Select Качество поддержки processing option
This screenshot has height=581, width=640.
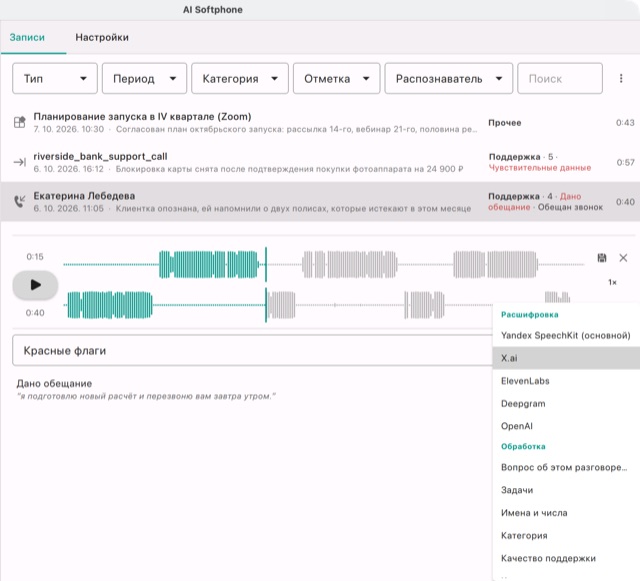click(x=566, y=558)
